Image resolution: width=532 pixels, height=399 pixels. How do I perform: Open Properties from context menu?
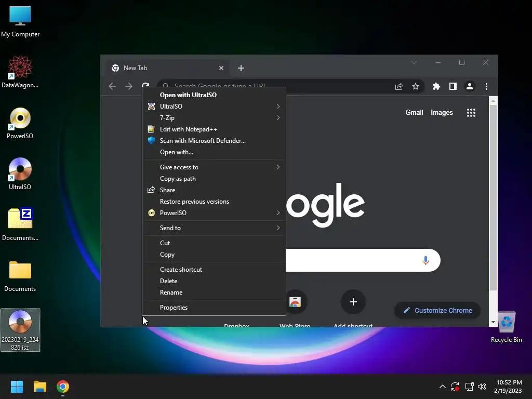(x=214, y=308)
